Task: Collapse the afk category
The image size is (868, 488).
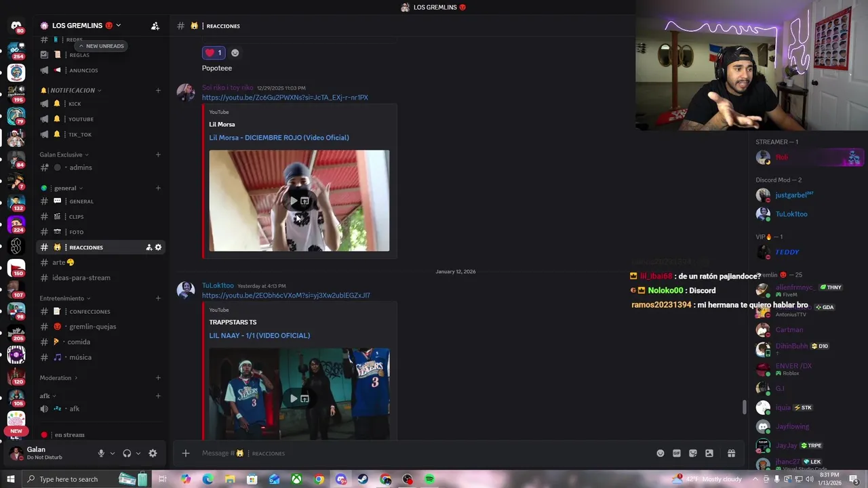Action: click(47, 396)
